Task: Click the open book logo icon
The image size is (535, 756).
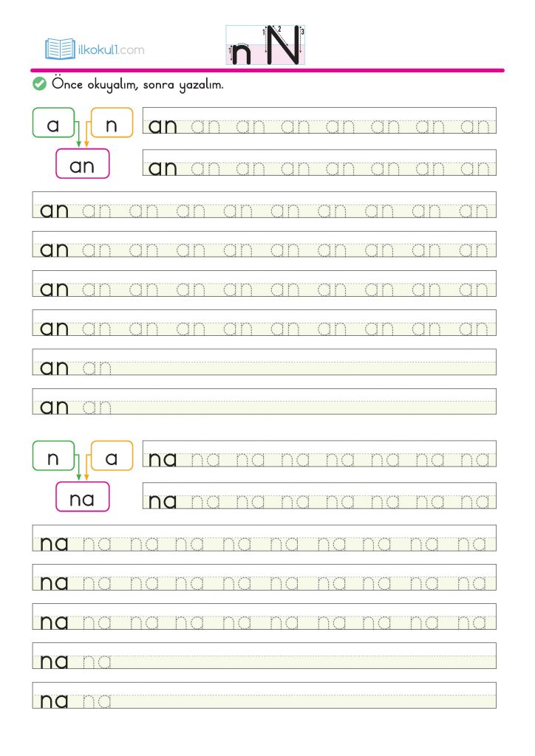Action: (x=60, y=49)
